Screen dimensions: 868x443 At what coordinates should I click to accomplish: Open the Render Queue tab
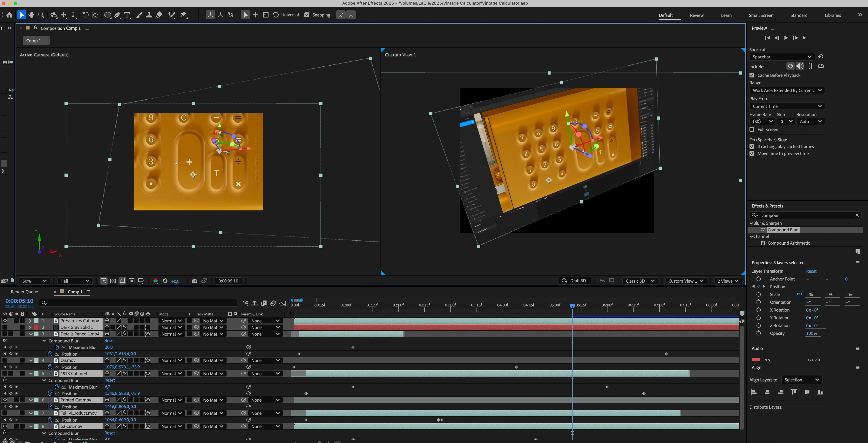(x=24, y=292)
